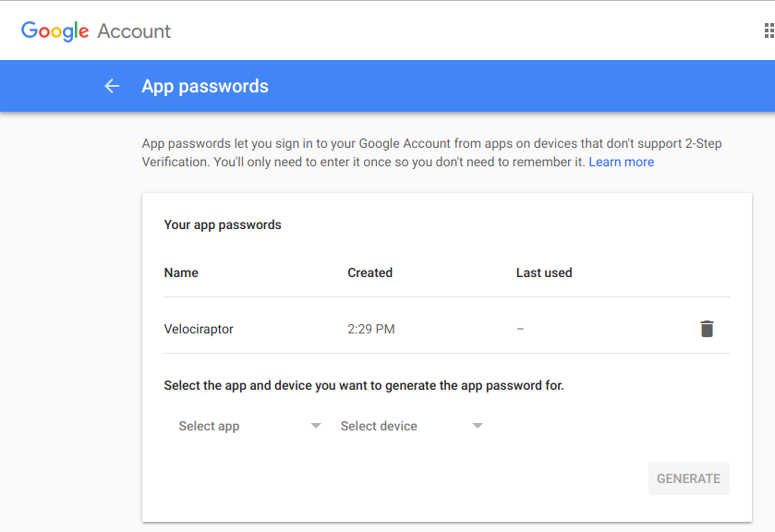This screenshot has width=775, height=532.
Task: Click the App passwords page title
Action: point(205,86)
